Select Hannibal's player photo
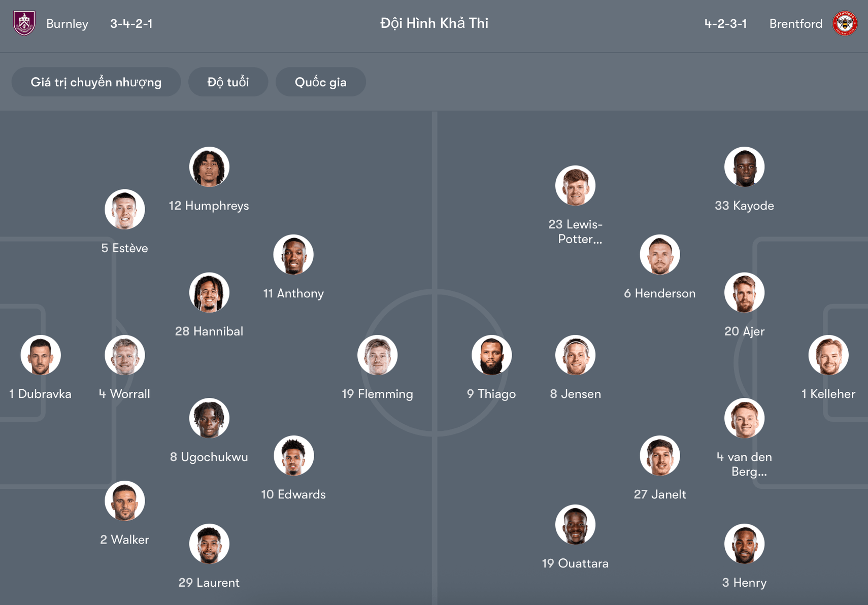This screenshot has width=868, height=605. pos(209,292)
